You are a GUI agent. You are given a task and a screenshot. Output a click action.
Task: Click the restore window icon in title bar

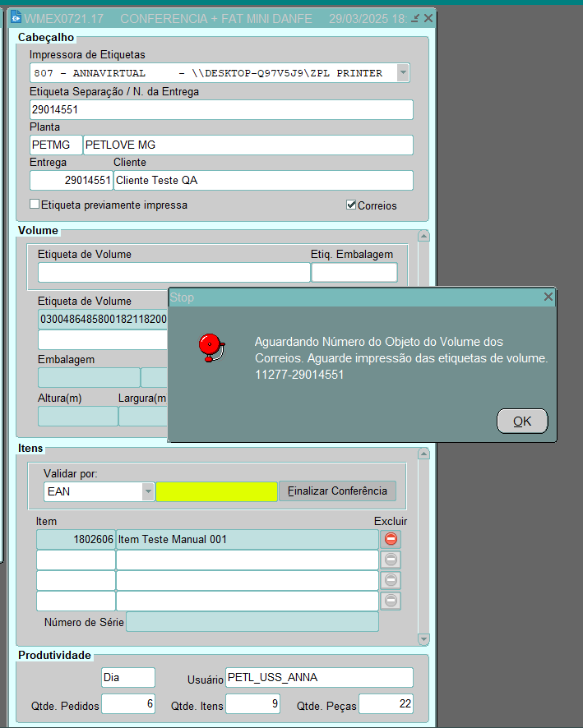(415, 18)
